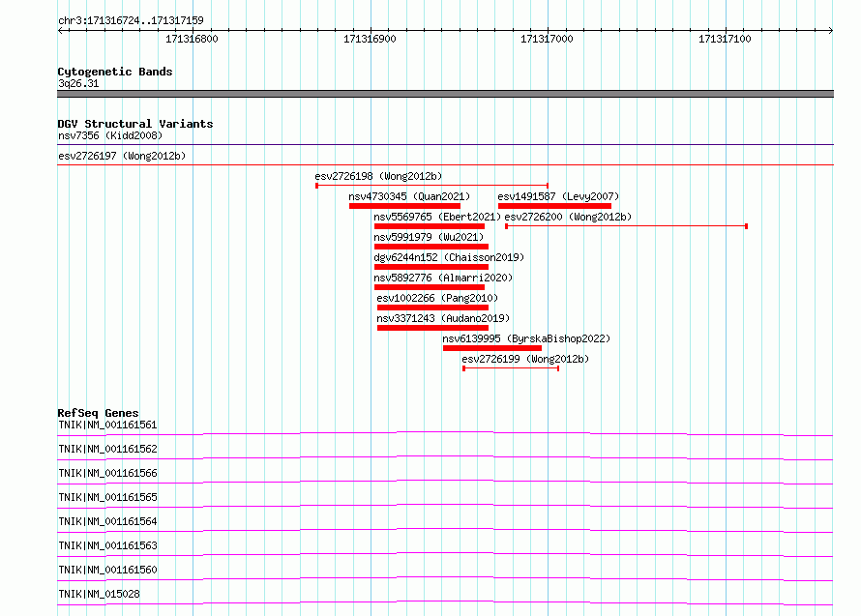Select the TNIK|NM_001161563 transcript label

107,545
